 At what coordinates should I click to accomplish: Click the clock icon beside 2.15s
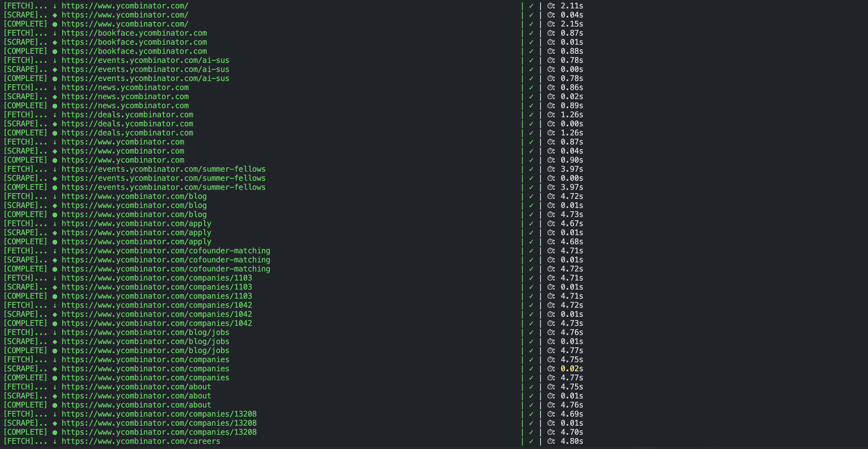pos(551,24)
